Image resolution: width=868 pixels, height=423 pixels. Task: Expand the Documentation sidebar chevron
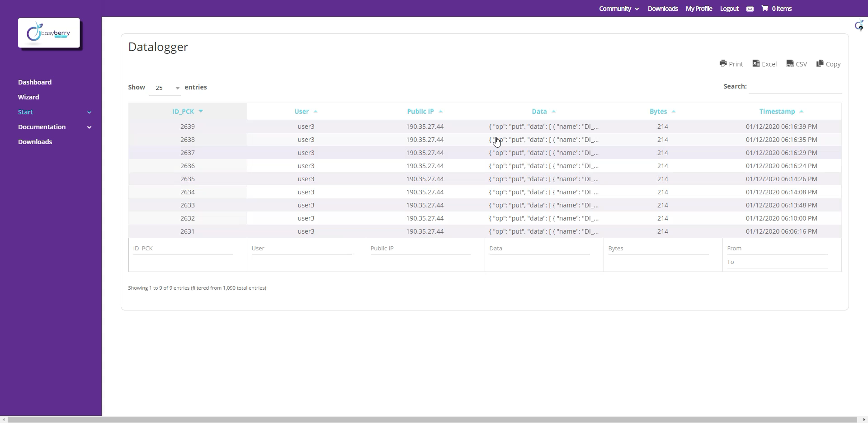coord(89,127)
